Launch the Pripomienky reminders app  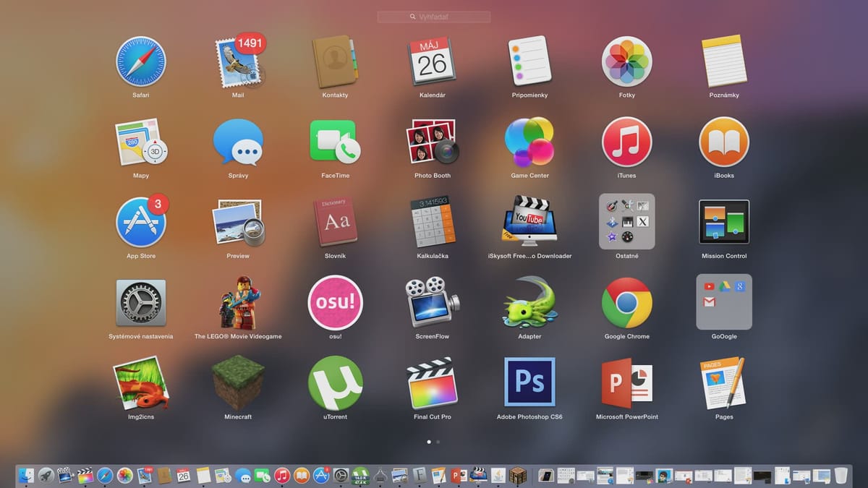click(529, 62)
